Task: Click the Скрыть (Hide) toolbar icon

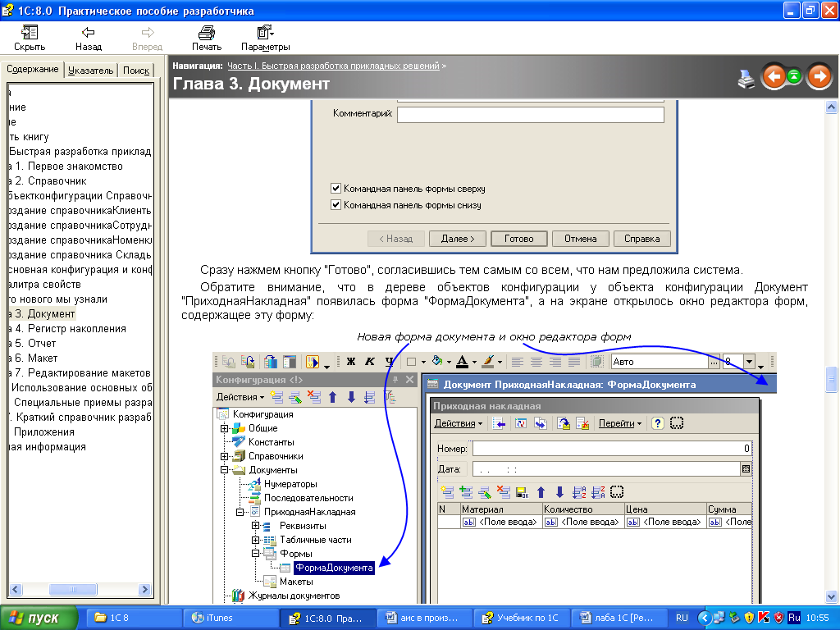Action: click(x=30, y=33)
